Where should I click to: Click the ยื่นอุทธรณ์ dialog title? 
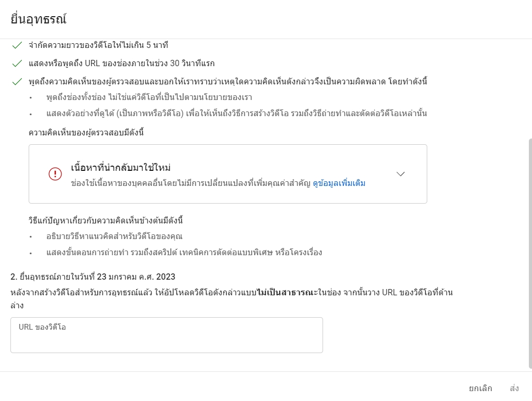tap(39, 19)
